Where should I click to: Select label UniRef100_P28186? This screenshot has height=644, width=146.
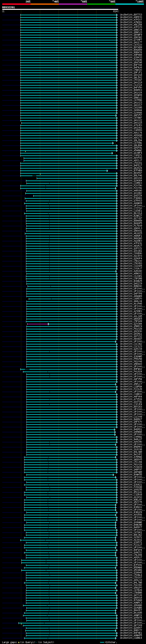tap(131, 60)
